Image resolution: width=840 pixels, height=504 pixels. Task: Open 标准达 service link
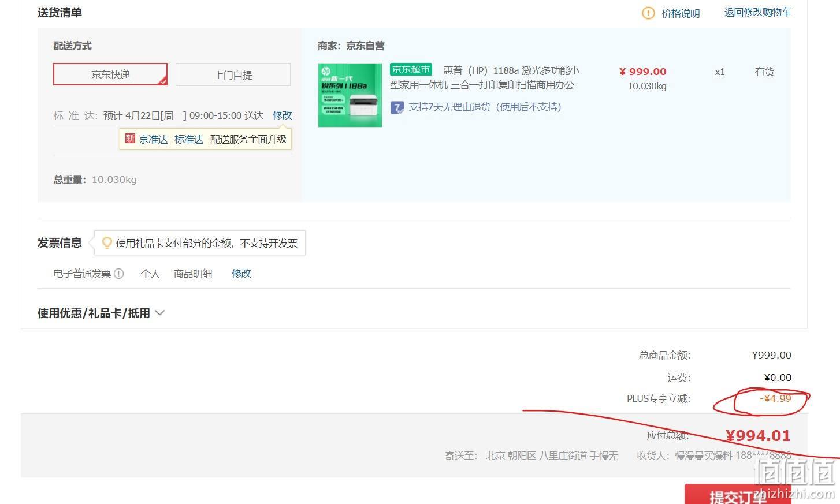(189, 139)
